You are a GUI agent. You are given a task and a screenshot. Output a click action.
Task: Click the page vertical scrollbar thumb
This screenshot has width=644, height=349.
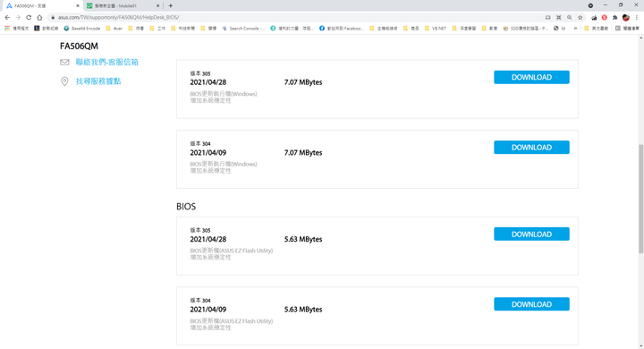pos(640,199)
